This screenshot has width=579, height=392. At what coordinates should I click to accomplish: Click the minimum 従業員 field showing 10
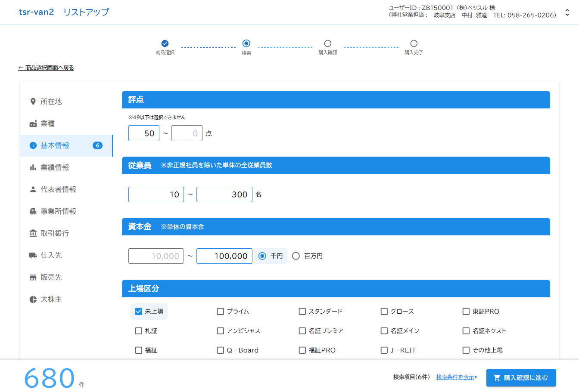tap(156, 194)
